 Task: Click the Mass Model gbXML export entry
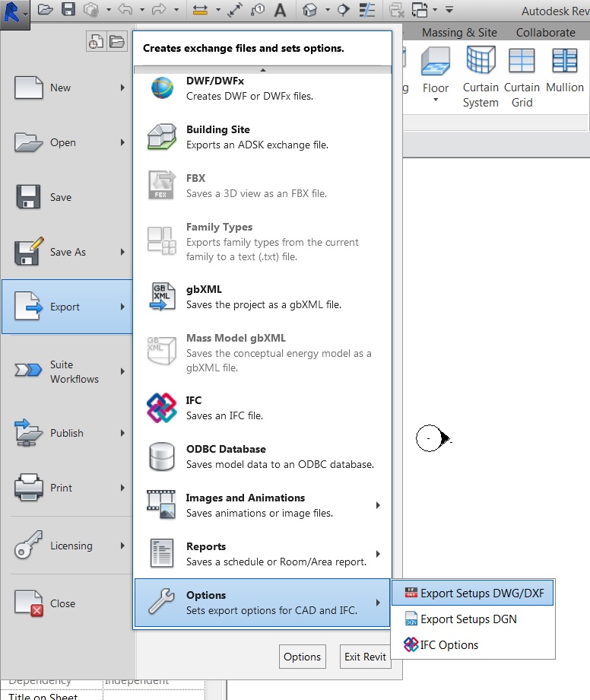pos(262,353)
